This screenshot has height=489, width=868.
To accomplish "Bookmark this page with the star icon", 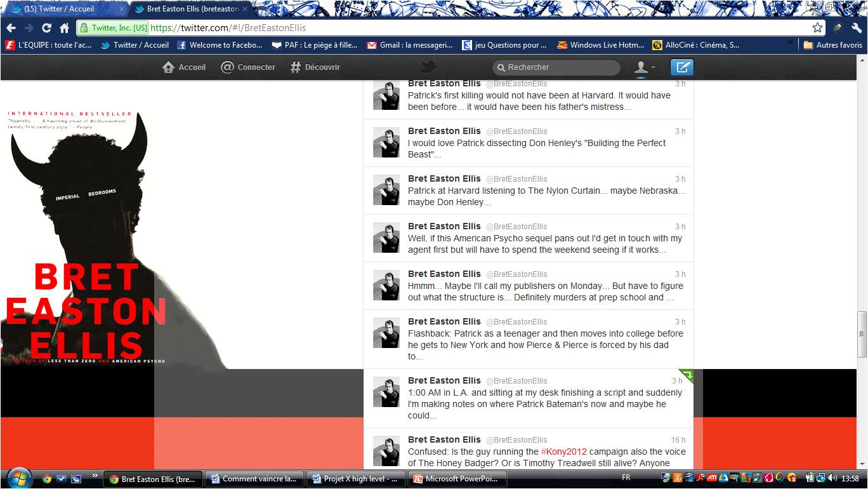I will click(818, 28).
